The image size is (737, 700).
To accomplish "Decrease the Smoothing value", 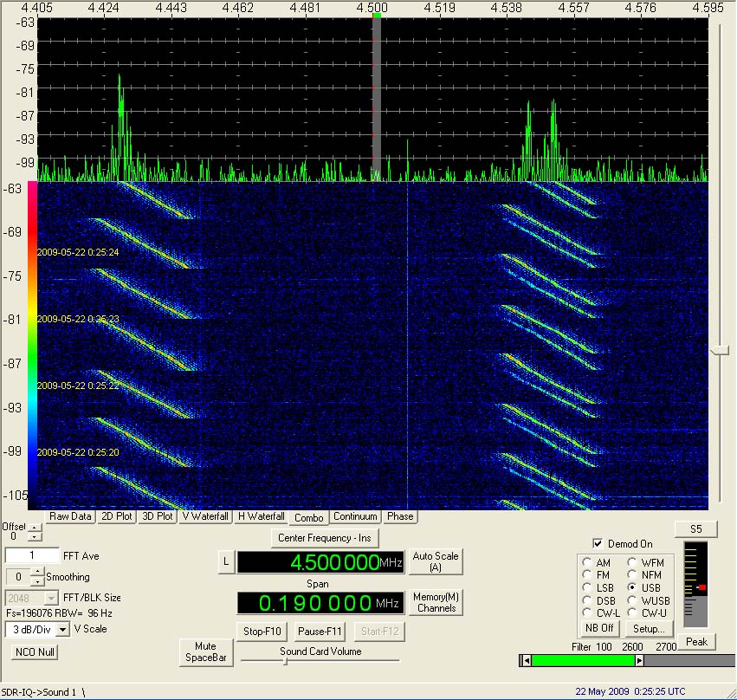I will tap(37, 581).
